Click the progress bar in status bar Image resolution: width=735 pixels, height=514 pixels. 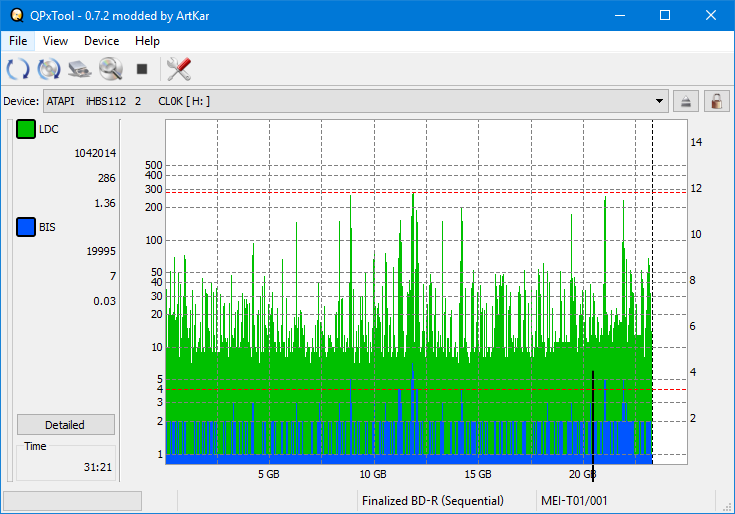click(x=73, y=501)
